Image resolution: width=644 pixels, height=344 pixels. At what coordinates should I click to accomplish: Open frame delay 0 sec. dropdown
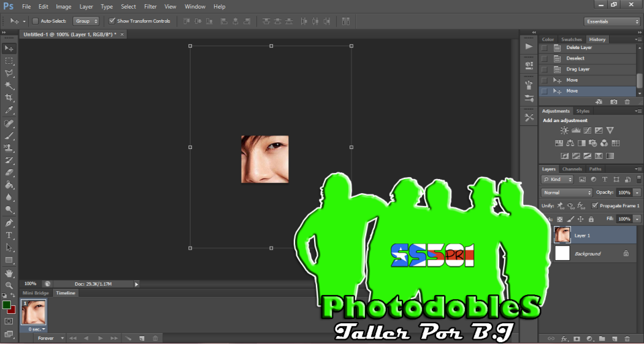[37, 329]
